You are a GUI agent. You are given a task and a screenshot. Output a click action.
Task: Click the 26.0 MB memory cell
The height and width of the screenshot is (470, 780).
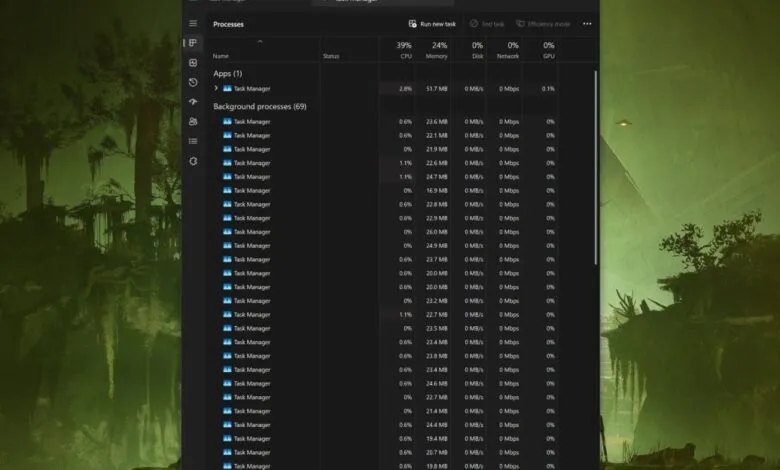click(437, 232)
